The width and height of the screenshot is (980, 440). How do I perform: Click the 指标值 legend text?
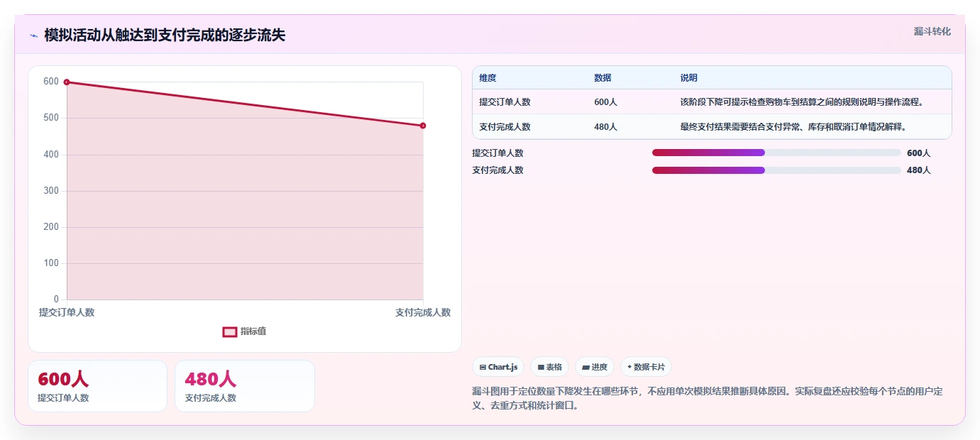coord(253,331)
